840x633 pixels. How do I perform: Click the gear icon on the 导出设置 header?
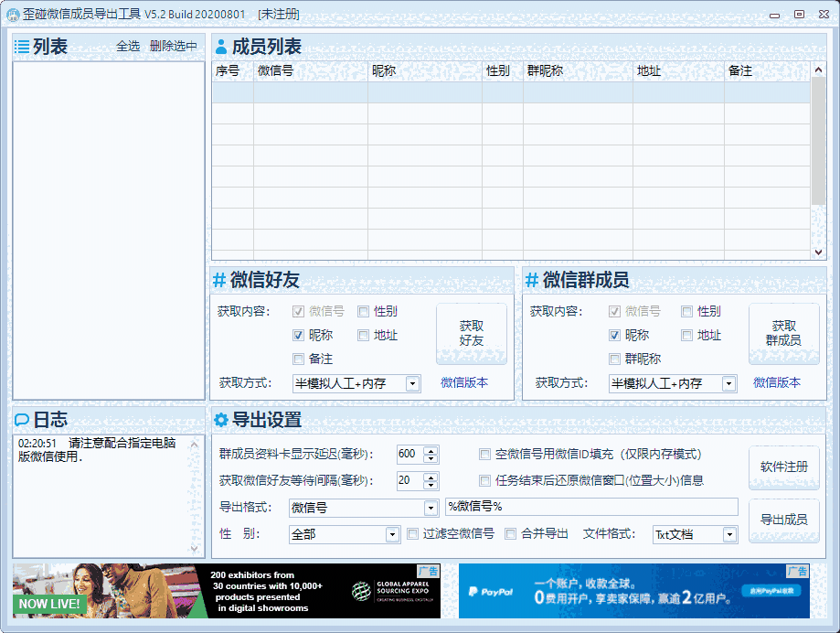point(219,417)
